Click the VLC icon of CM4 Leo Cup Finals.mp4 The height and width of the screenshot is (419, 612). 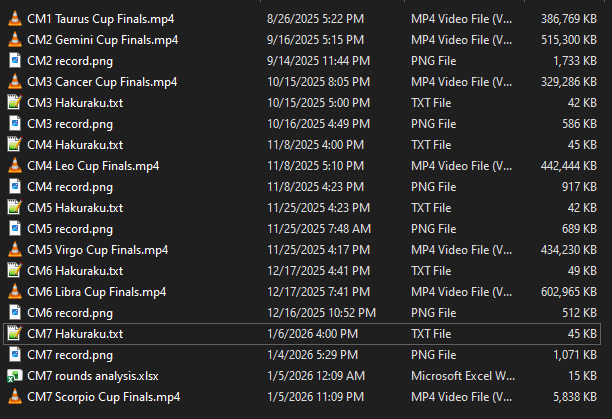(15, 166)
